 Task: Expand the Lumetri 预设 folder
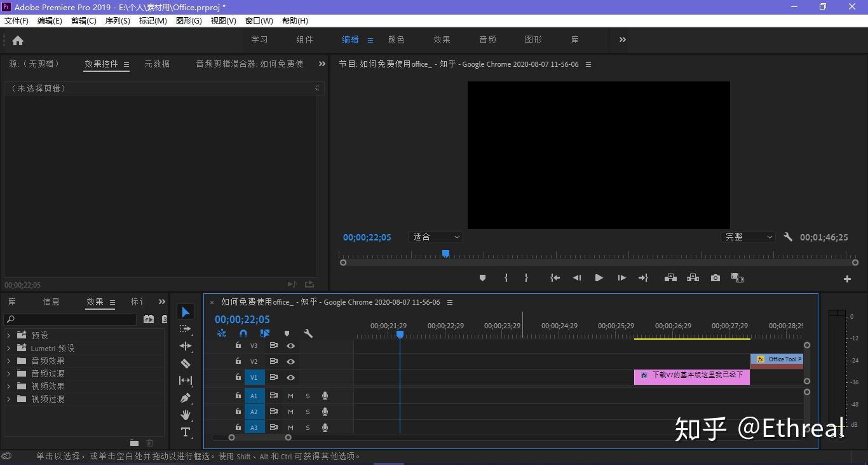pyautogui.click(x=8, y=348)
